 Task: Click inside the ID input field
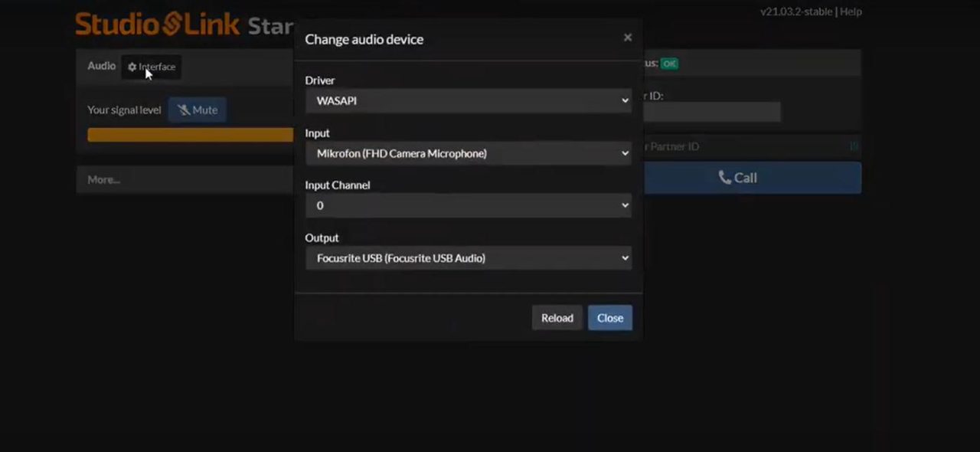pos(712,112)
